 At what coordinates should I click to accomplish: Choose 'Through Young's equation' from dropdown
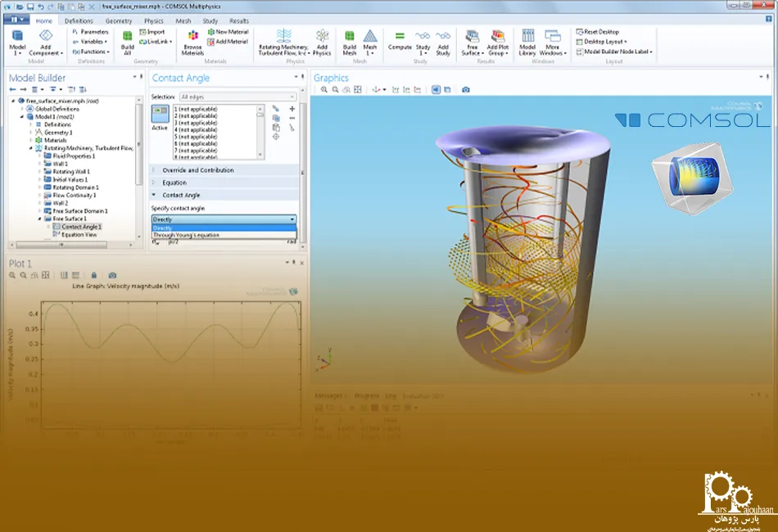click(186, 235)
